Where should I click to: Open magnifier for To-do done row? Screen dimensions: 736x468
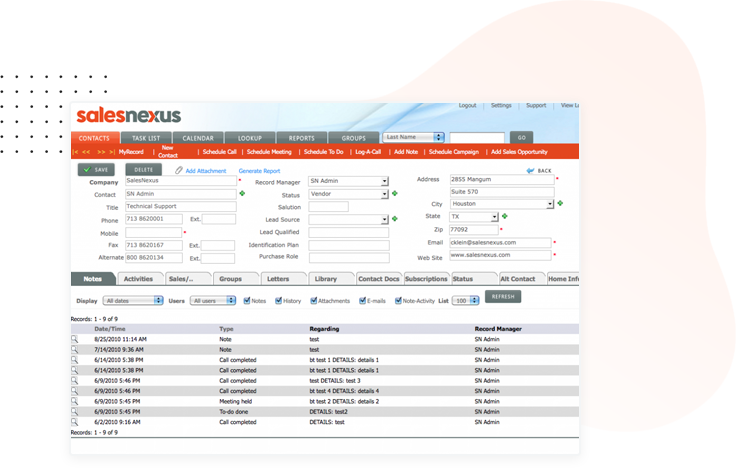click(75, 412)
